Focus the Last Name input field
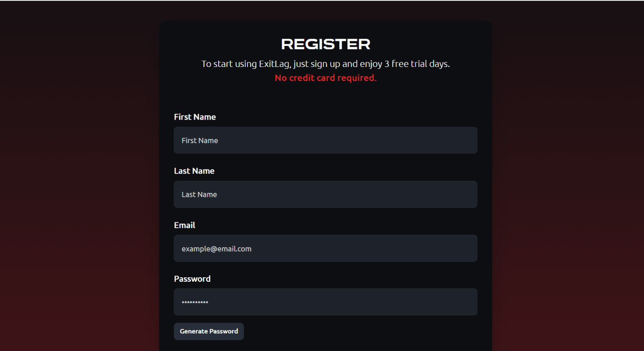The width and height of the screenshot is (644, 351). (x=325, y=194)
